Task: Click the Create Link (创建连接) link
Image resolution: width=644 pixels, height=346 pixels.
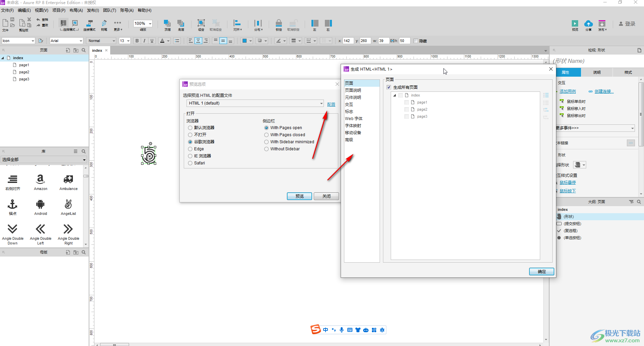Action: [604, 91]
